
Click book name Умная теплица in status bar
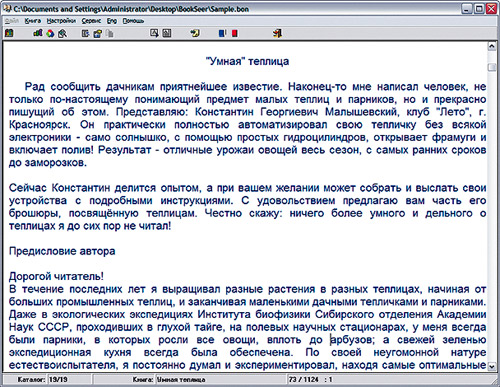point(181,379)
